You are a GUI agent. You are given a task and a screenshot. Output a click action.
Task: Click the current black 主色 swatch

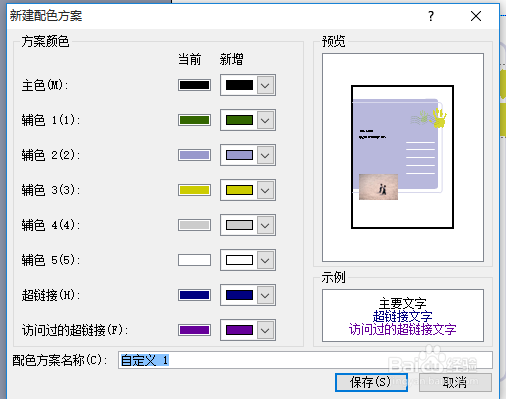pyautogui.click(x=194, y=85)
